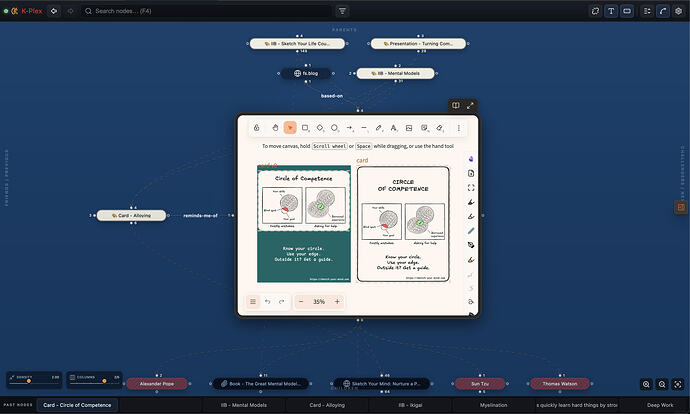Switch to IIB - Mental Models past node

coord(244,405)
